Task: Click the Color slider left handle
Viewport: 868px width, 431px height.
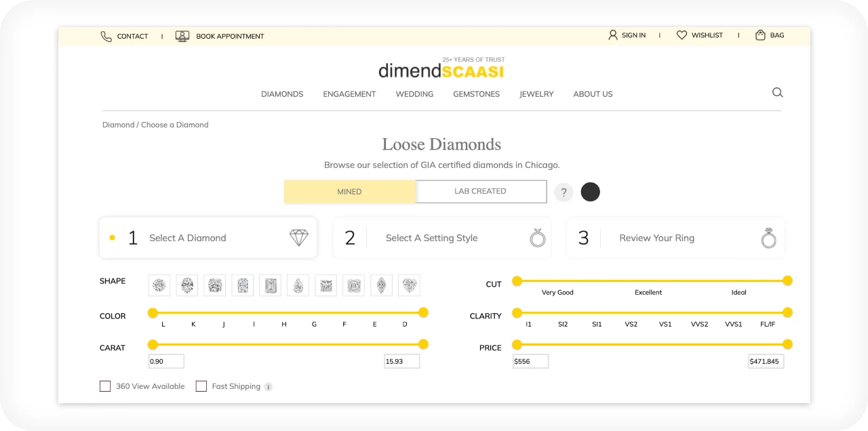Action: coord(153,312)
